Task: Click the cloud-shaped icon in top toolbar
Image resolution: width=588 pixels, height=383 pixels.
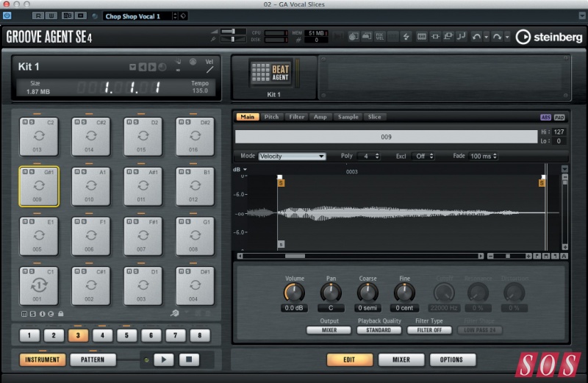Action: [x=366, y=36]
